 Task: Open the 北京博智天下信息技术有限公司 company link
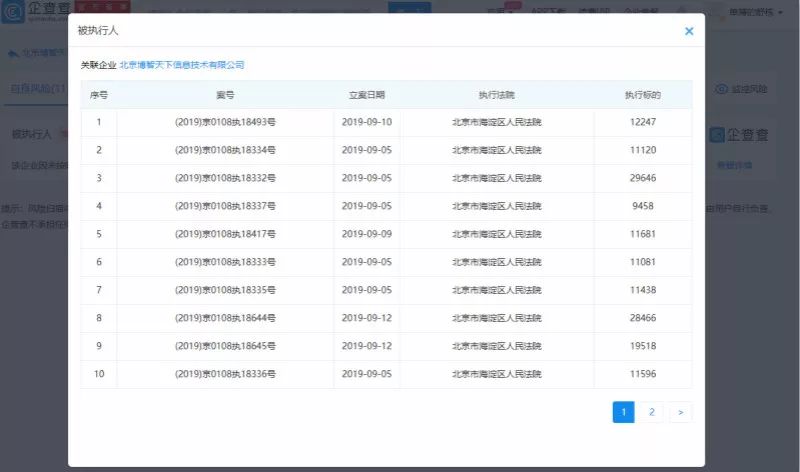pos(182,65)
